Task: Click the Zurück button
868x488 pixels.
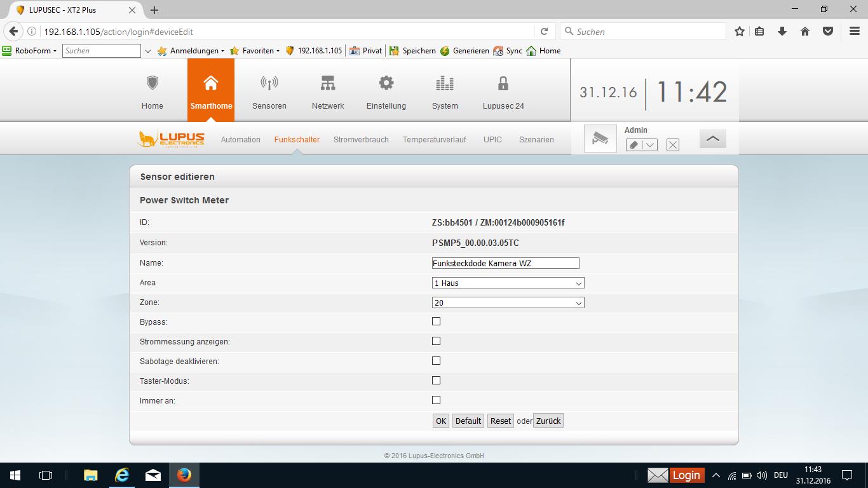Action: [548, 421]
